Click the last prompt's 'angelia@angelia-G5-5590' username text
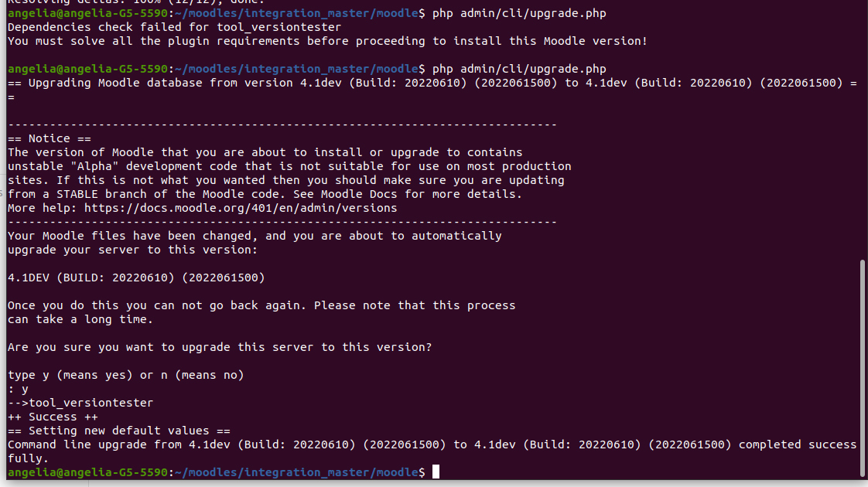 (x=87, y=472)
